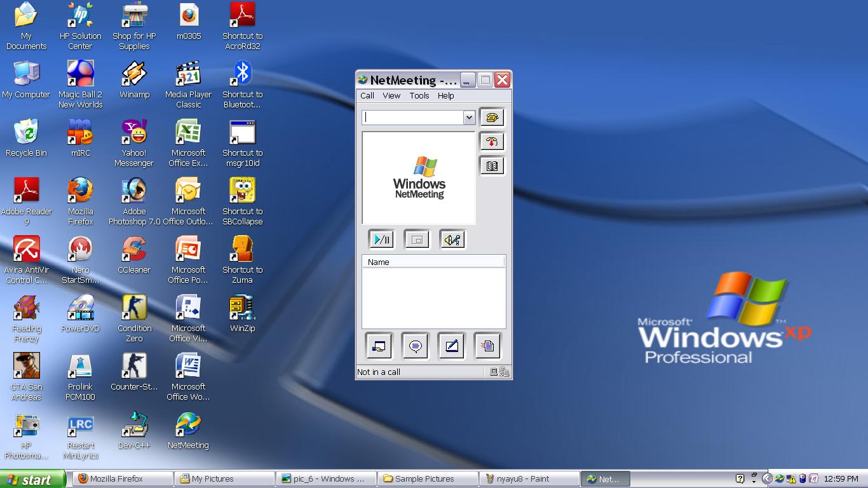Open the Chat tool in NetMeeting

coord(416,346)
